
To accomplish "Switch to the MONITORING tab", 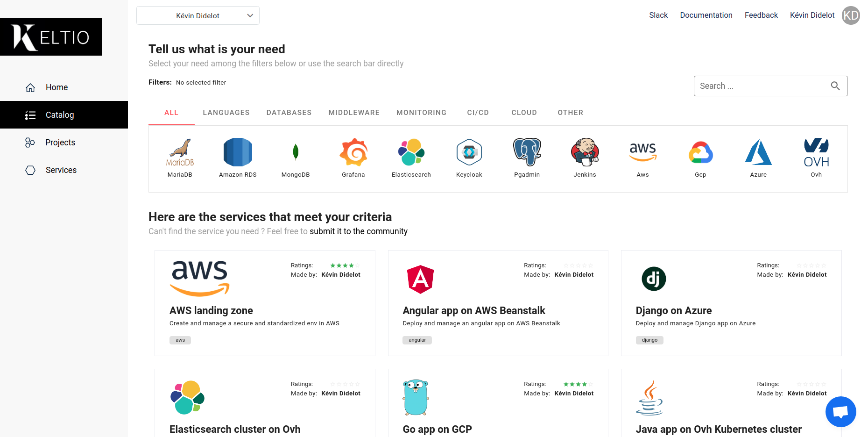I will tap(421, 113).
